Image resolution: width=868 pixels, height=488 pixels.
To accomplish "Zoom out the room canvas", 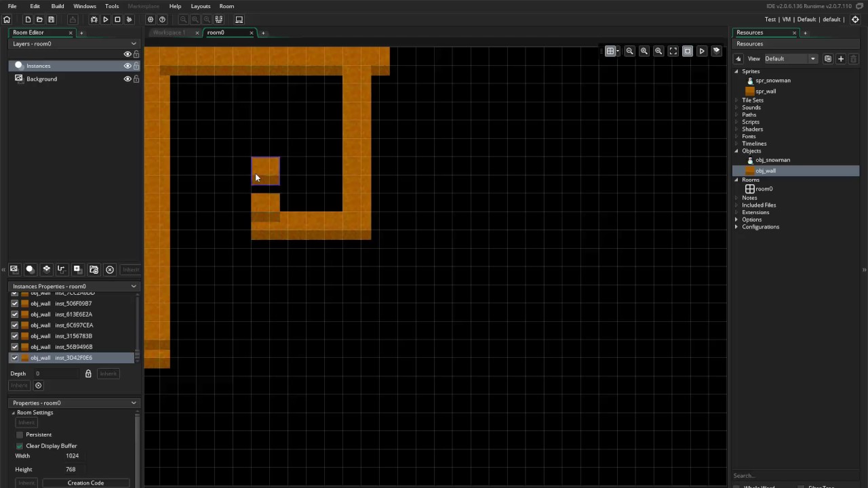I will click(630, 51).
